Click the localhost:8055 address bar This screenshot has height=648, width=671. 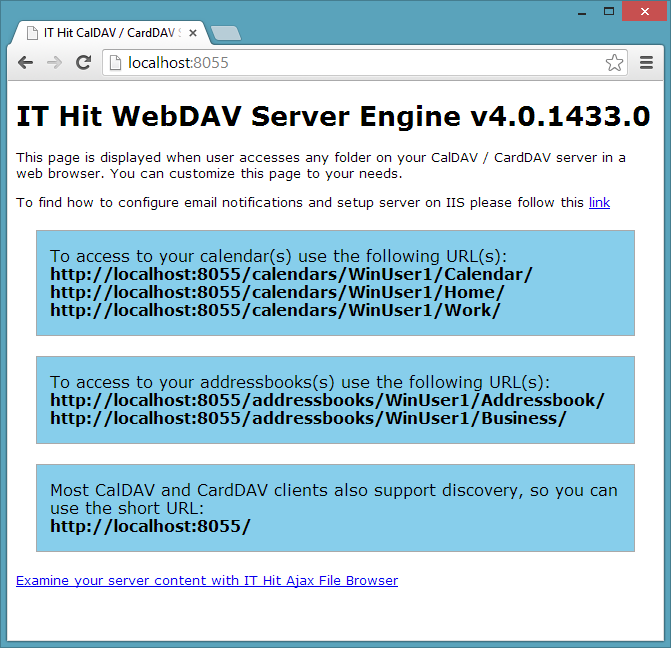[365, 62]
